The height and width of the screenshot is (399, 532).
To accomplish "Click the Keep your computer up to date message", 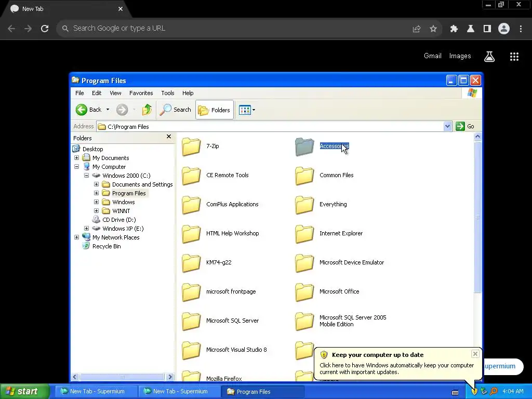I will tap(378, 355).
